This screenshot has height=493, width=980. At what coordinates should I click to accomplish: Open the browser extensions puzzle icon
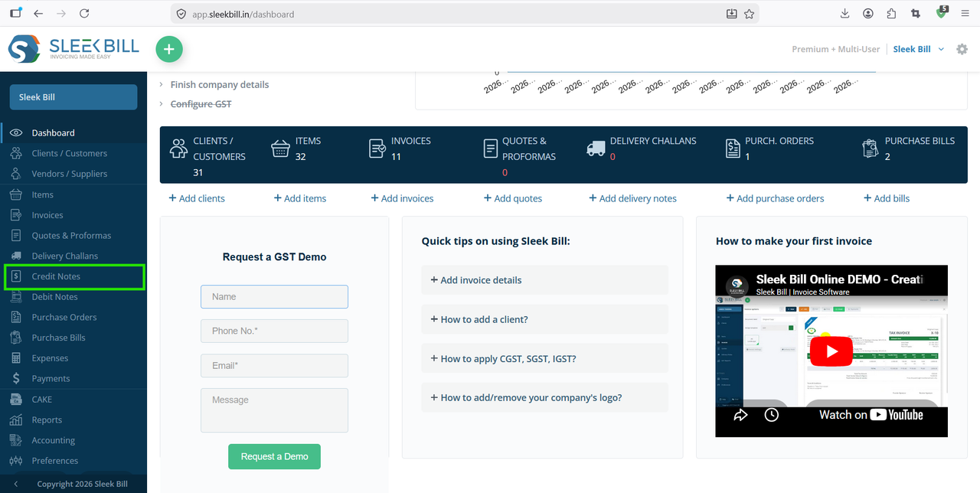point(891,14)
